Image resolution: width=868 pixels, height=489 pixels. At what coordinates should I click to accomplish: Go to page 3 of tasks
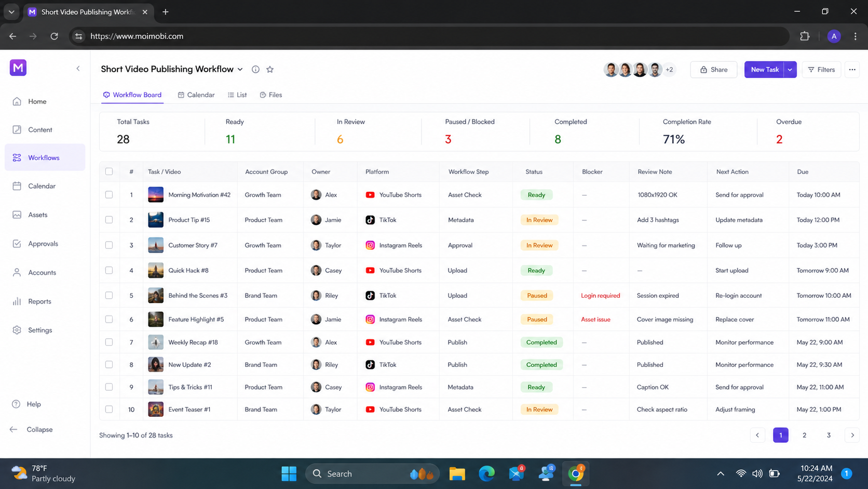click(x=829, y=435)
